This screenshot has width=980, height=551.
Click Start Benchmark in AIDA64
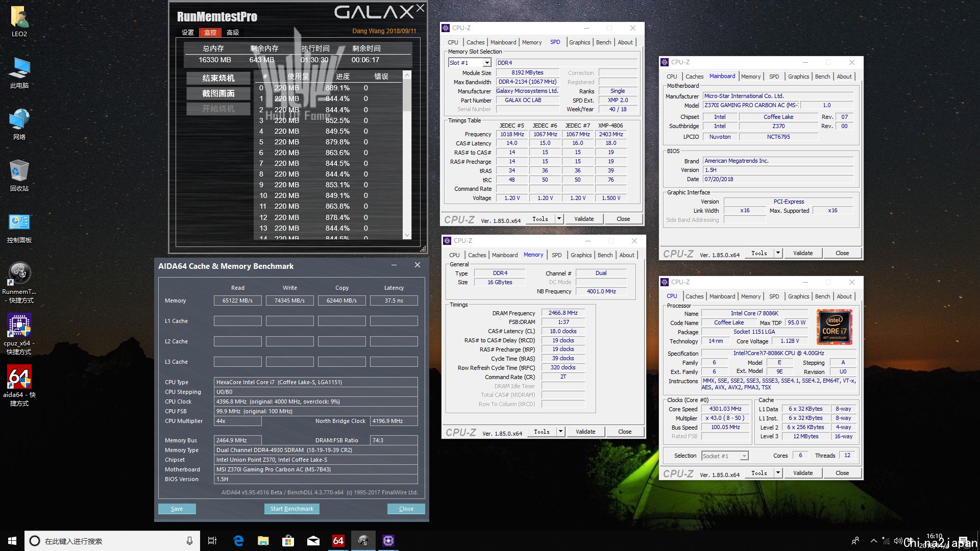292,509
